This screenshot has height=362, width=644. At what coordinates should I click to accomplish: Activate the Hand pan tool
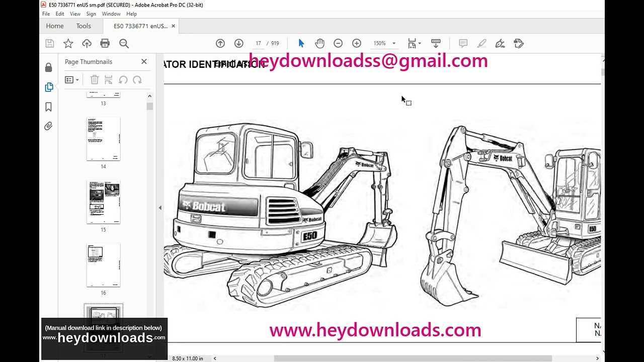point(319,43)
